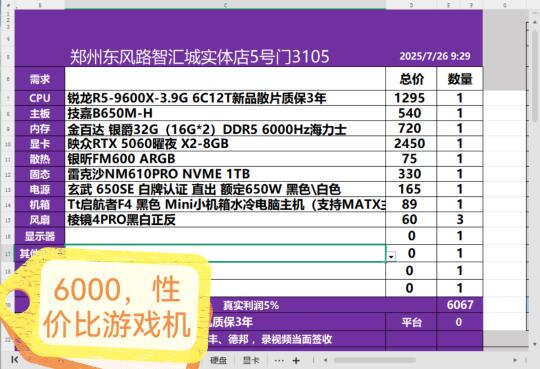Click the horizontal scrollbar thumb

(375, 360)
